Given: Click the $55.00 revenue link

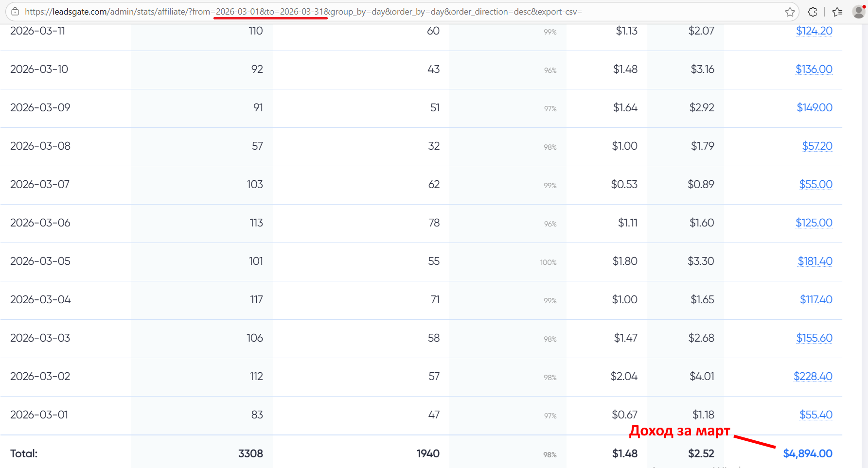Looking at the screenshot, I should pyautogui.click(x=815, y=185).
